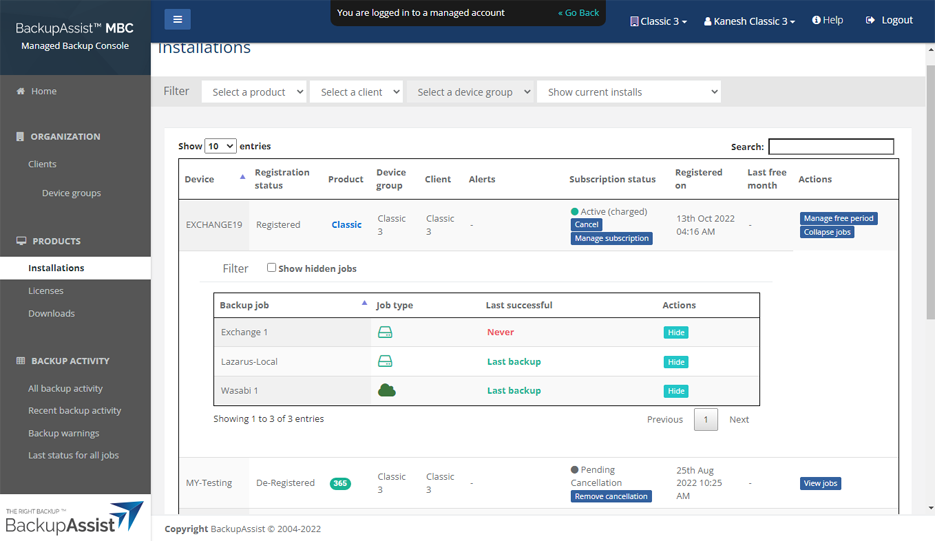The width and height of the screenshot is (935, 541).
Task: Click the Backup Activity table icon
Action: (x=21, y=361)
